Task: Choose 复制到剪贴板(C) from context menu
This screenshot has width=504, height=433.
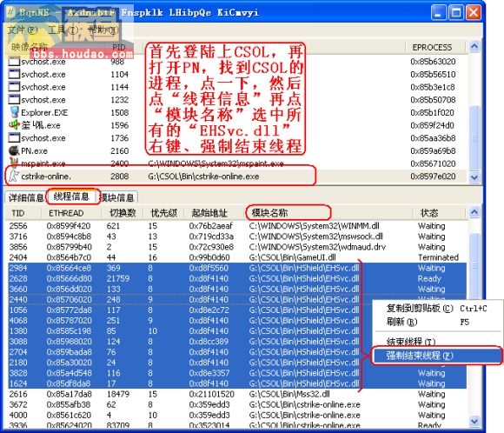Action: [x=436, y=309]
